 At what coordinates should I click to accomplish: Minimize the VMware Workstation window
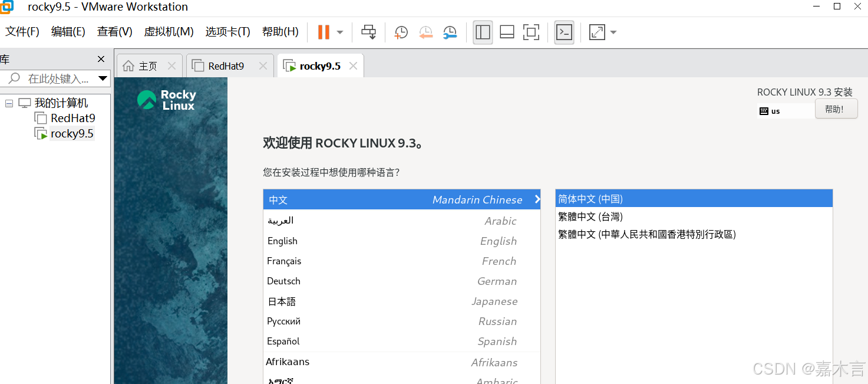(816, 6)
